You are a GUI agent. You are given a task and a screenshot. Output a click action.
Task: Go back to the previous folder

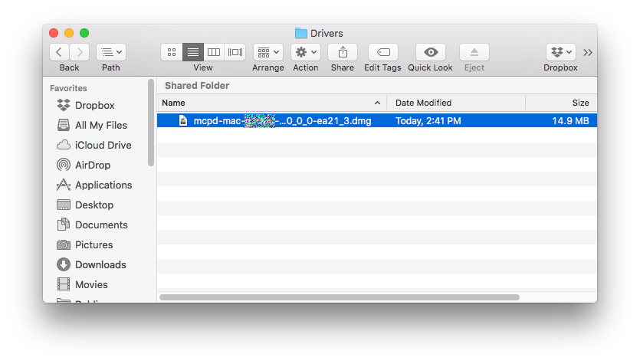[x=59, y=52]
